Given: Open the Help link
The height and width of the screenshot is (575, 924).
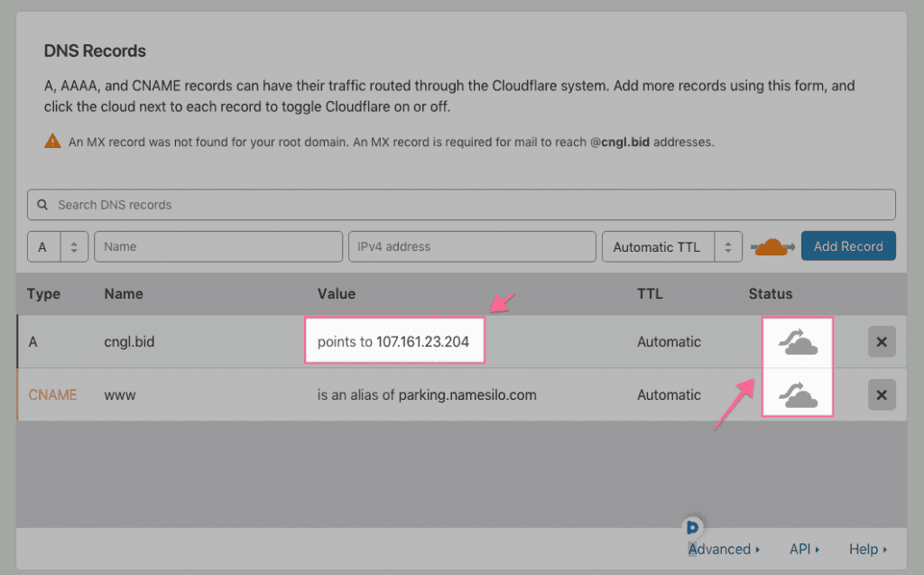Looking at the screenshot, I should (x=868, y=549).
